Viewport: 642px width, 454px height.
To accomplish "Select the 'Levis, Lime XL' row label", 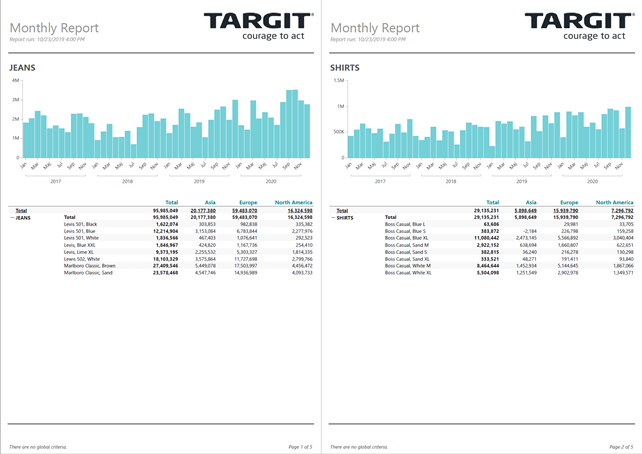I will 79,252.
